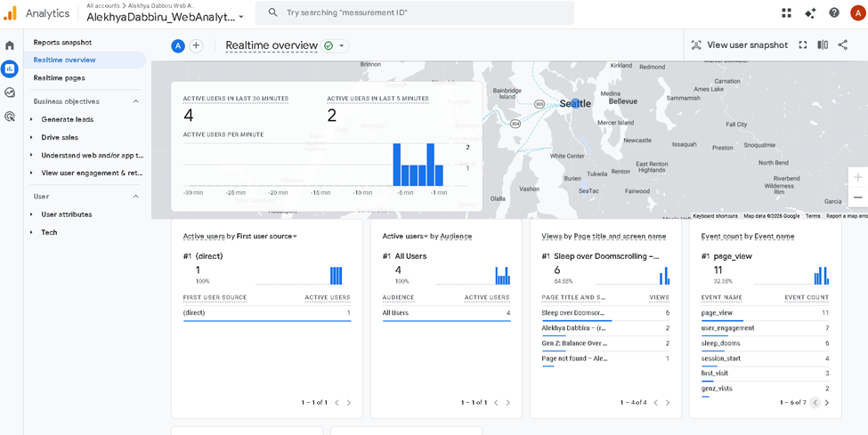Screen dimensions: 868x435
Task: Open the Realtime overview status dropdown
Action: tap(342, 46)
